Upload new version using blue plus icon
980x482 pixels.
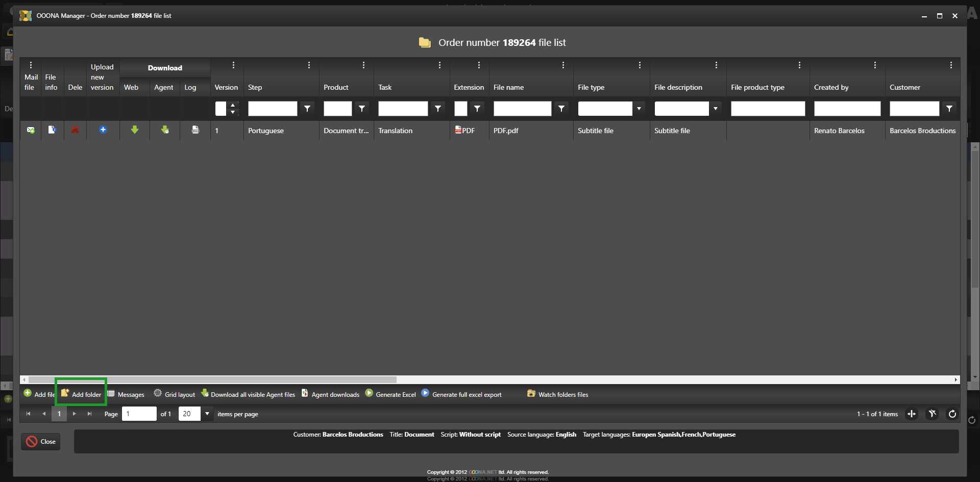[x=103, y=130]
